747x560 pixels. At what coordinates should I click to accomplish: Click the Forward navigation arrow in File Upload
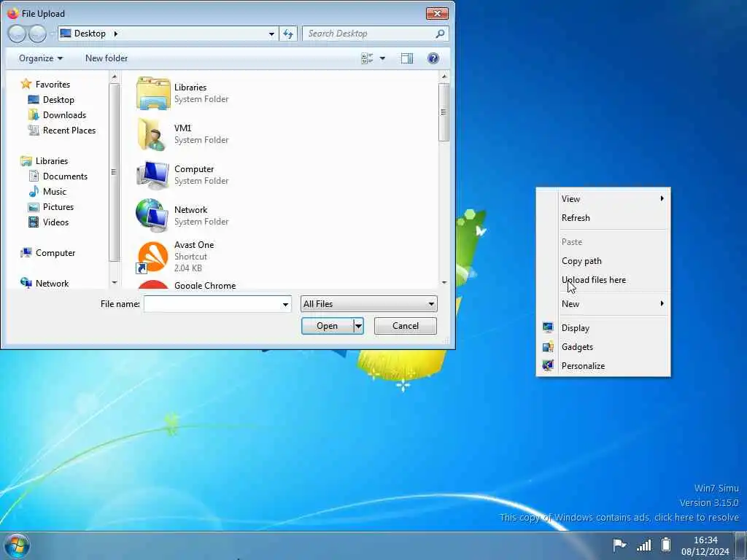click(37, 34)
